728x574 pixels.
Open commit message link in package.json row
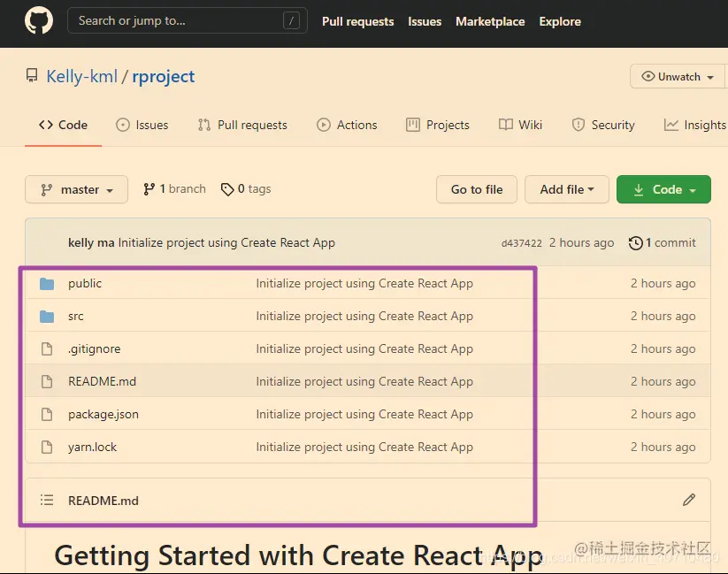pyautogui.click(x=364, y=414)
